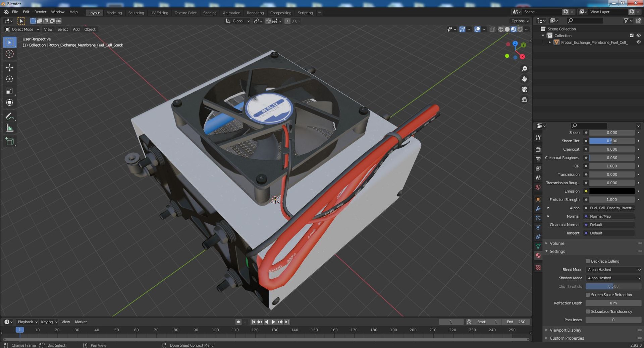Switch to wireframe shading
This screenshot has width=644, height=348.
(501, 29)
